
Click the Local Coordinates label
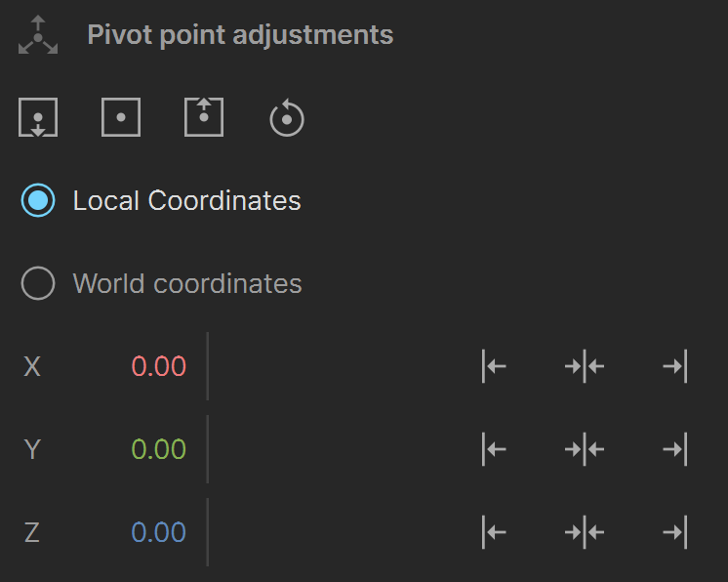(x=187, y=200)
